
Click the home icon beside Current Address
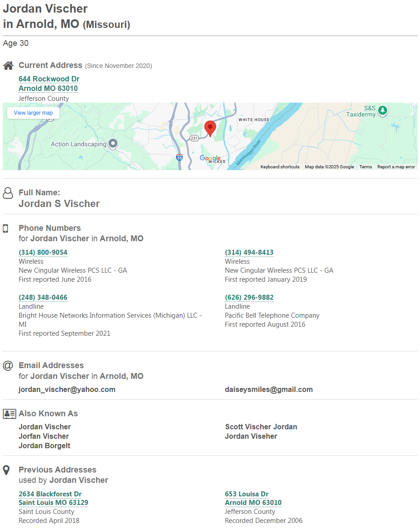tap(8, 66)
